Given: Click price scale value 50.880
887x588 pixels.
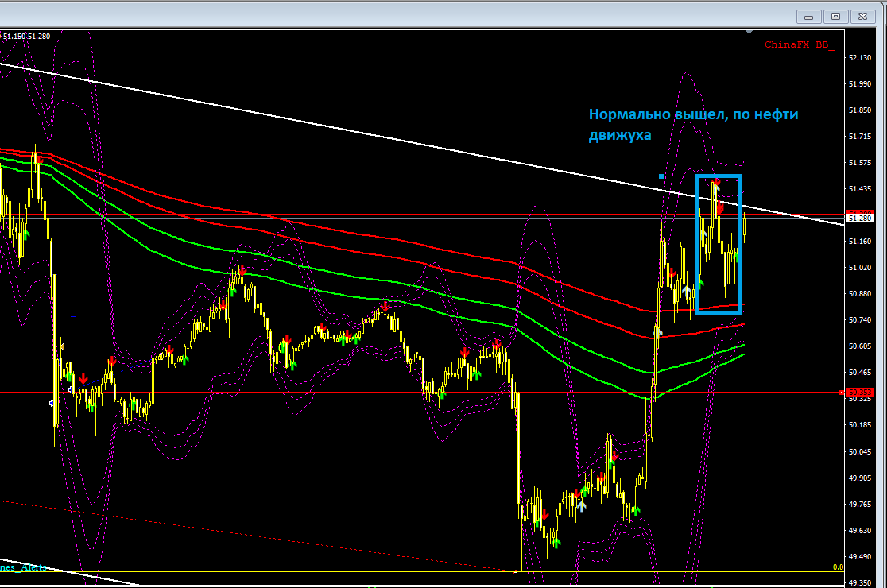Looking at the screenshot, I should (860, 294).
